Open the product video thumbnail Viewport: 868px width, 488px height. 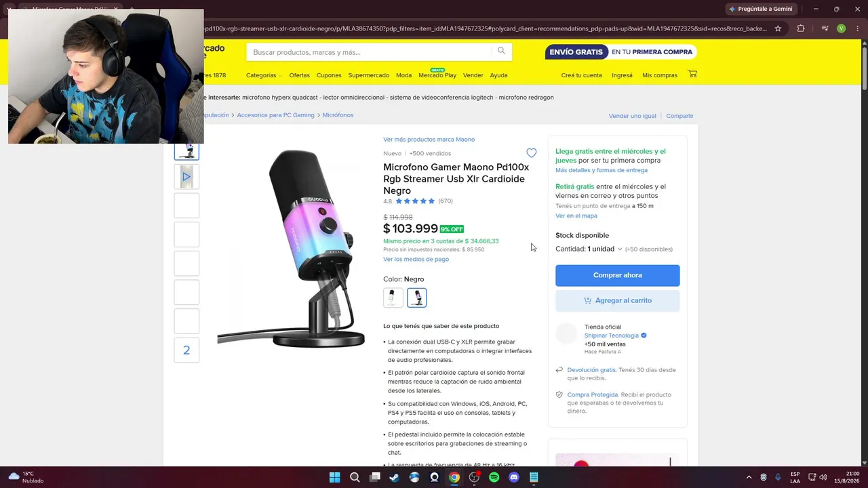pos(186,177)
